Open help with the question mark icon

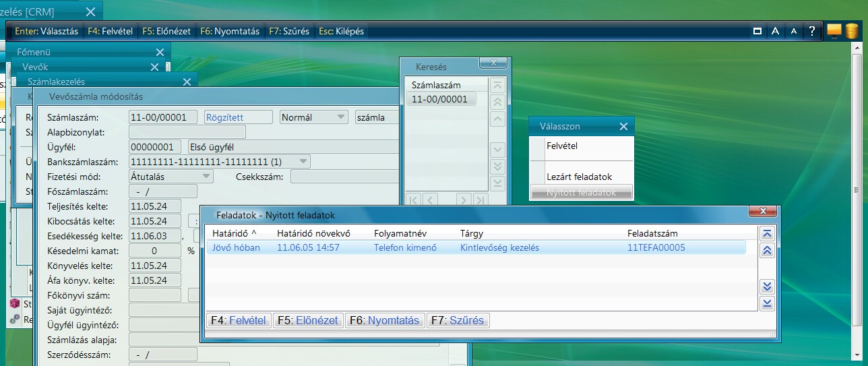[812, 31]
